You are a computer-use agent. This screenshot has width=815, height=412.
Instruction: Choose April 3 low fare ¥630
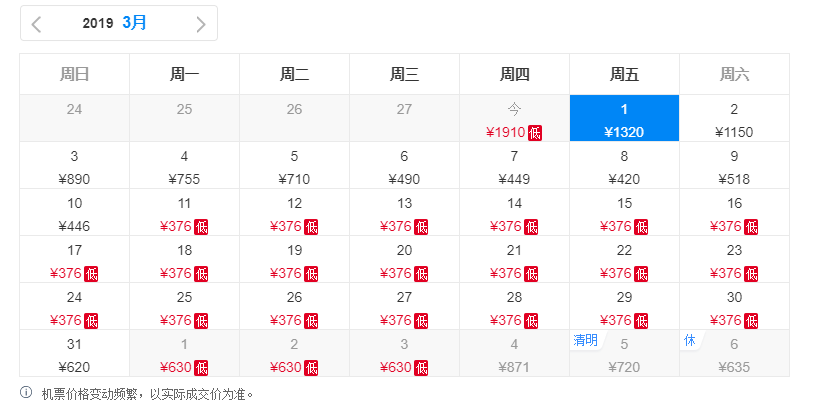404,353
